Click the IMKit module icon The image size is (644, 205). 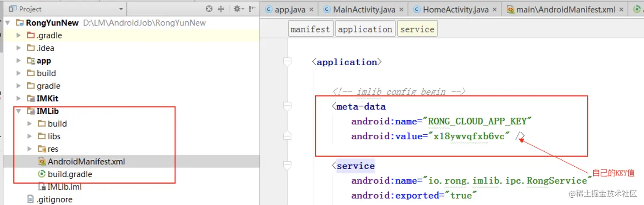[x=31, y=98]
